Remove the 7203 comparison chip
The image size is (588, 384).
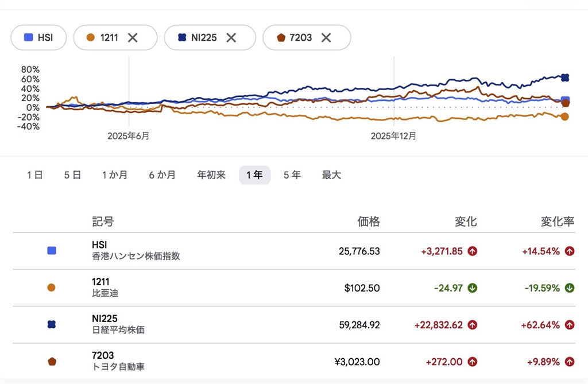(x=326, y=37)
